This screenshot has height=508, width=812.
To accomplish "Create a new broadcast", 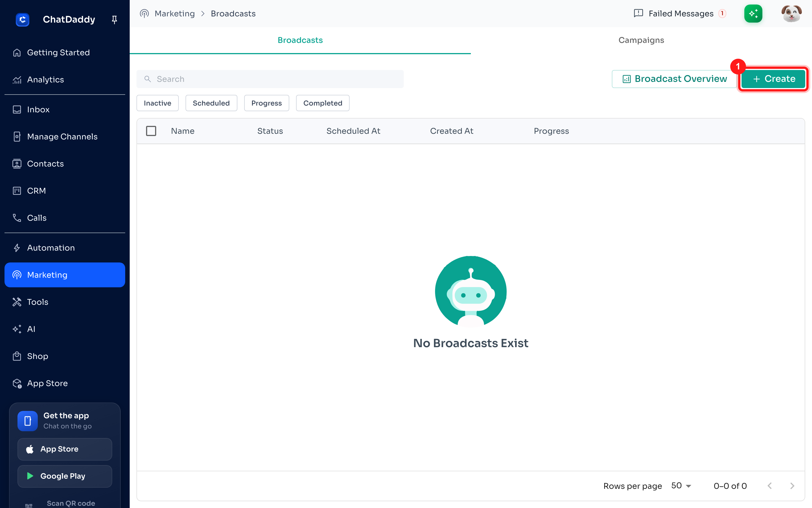I will pos(773,79).
